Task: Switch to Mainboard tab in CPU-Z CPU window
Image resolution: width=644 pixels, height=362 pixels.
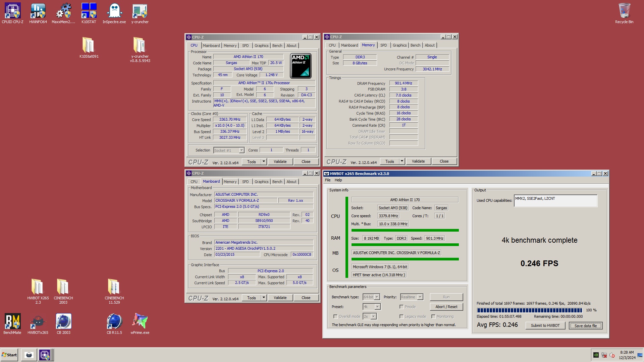Action: (x=211, y=46)
